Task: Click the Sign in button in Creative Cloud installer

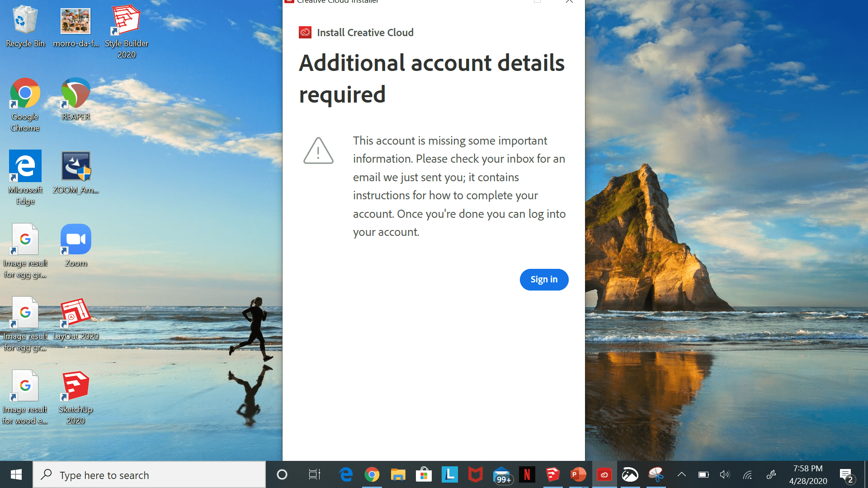Action: click(544, 280)
